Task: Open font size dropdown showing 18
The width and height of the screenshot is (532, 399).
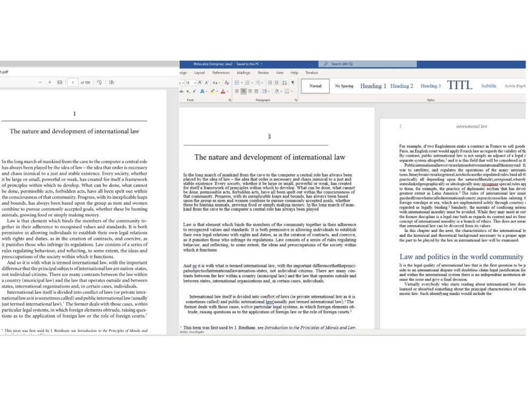Action: (x=195, y=83)
